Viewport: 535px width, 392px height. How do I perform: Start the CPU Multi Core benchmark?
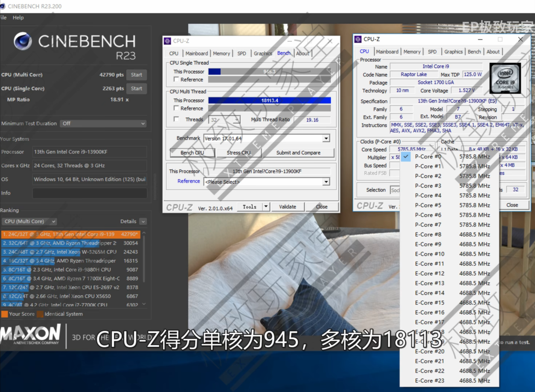coord(136,75)
